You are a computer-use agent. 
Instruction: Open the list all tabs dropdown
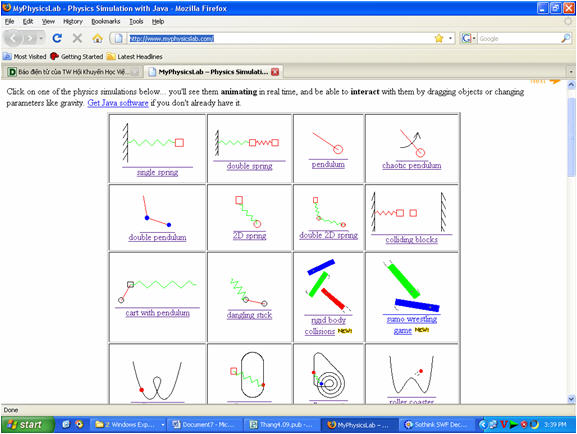pyautogui.click(x=571, y=72)
